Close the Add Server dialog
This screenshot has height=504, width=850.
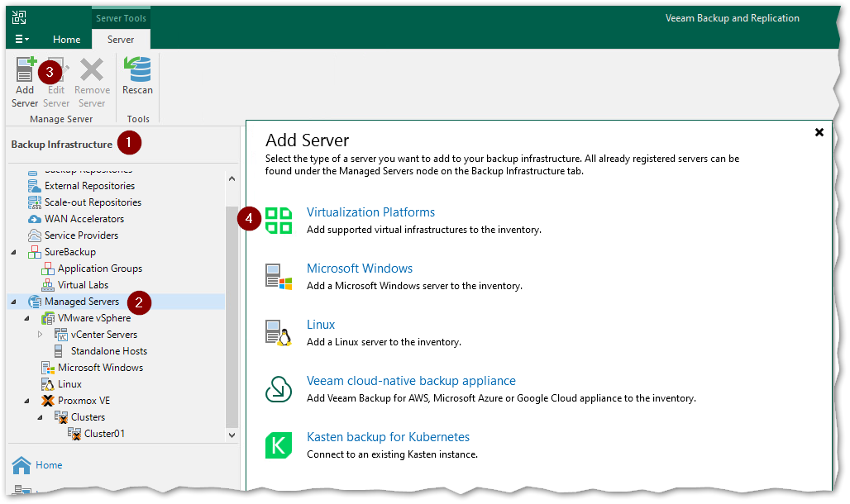coord(819,132)
